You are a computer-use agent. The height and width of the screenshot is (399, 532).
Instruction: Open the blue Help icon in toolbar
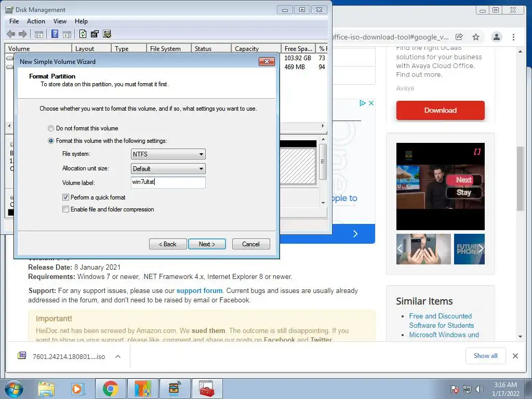(x=55, y=34)
